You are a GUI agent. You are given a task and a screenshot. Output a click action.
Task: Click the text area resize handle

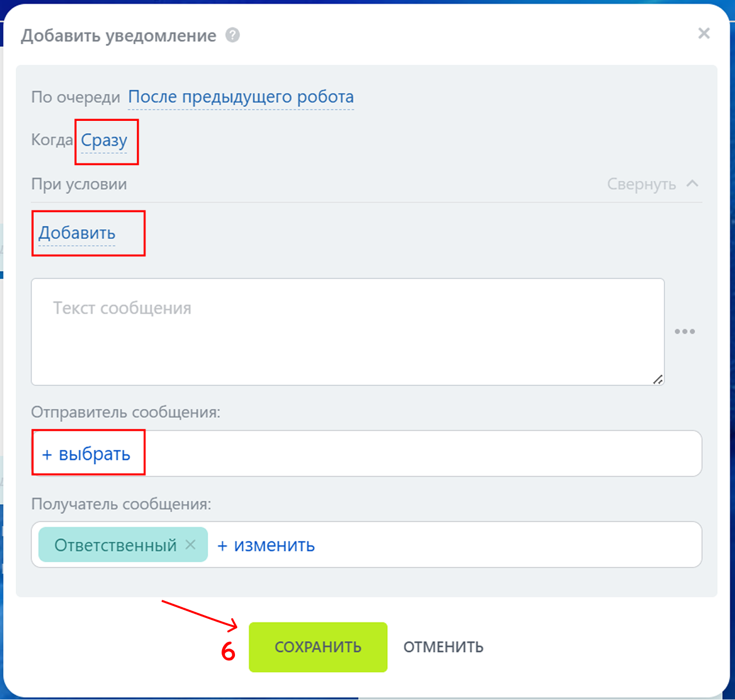pyautogui.click(x=658, y=379)
